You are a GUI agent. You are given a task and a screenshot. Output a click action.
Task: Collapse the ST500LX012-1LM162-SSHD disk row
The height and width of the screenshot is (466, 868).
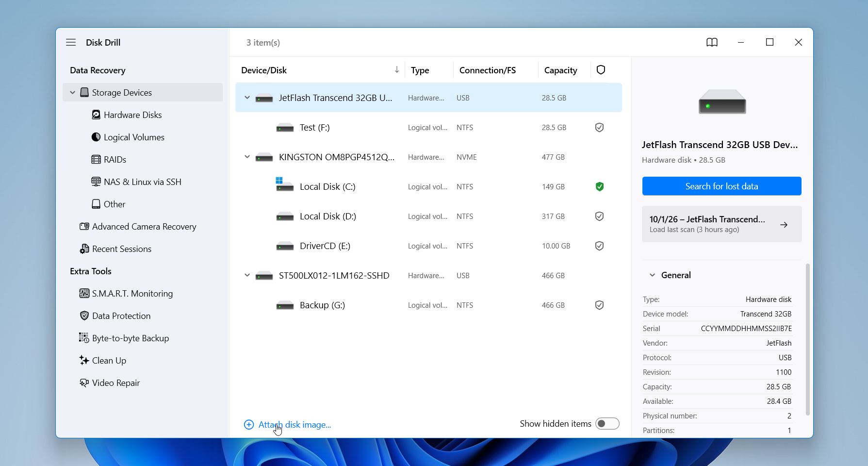point(247,275)
